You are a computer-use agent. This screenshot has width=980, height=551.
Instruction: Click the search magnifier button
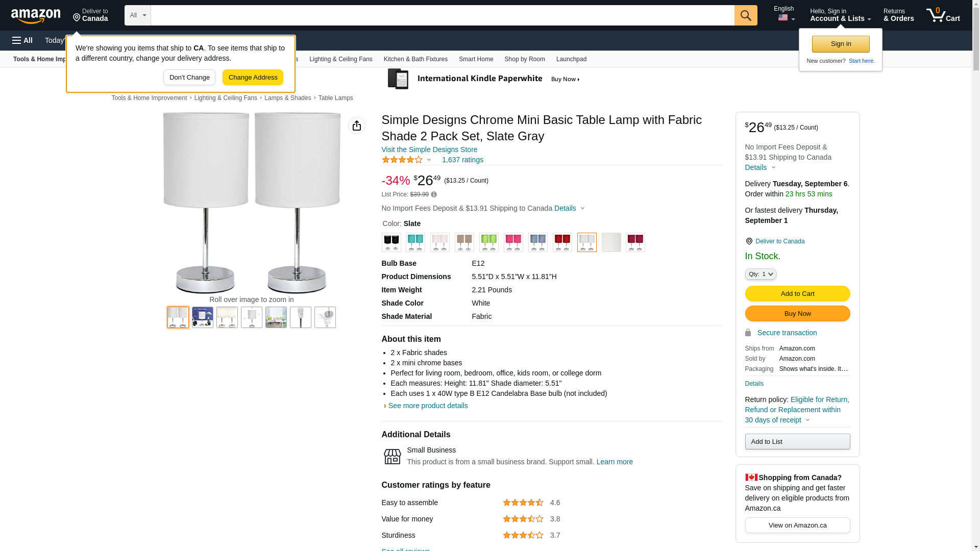point(745,15)
